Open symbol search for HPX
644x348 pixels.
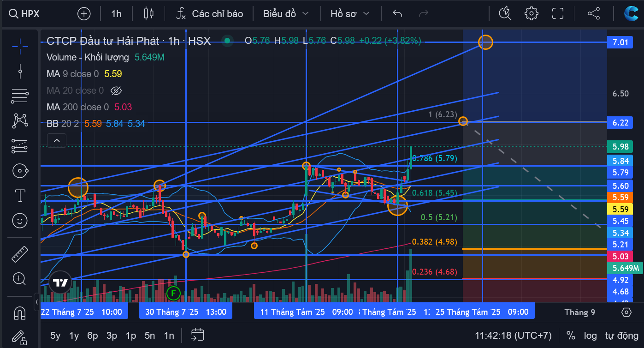24,13
